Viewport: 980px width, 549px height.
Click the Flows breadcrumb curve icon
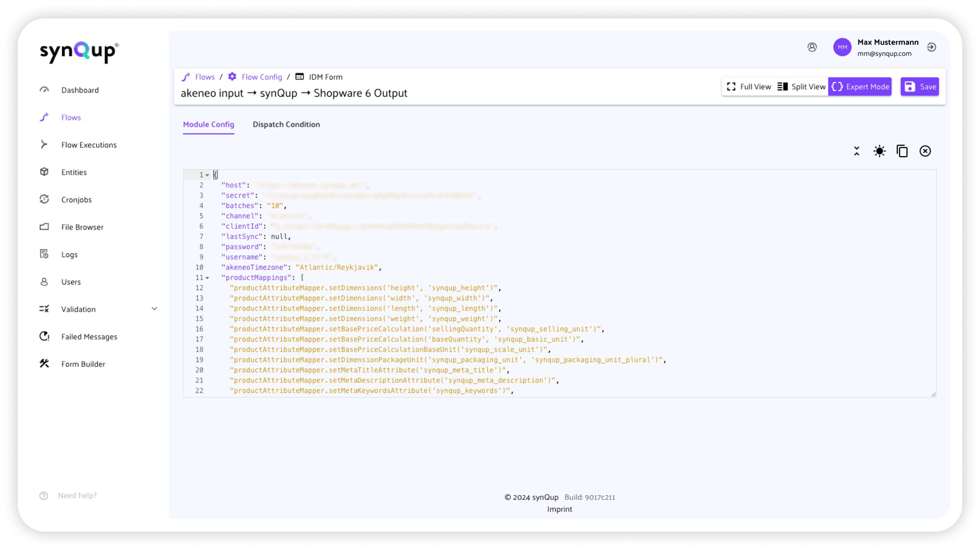tap(186, 77)
